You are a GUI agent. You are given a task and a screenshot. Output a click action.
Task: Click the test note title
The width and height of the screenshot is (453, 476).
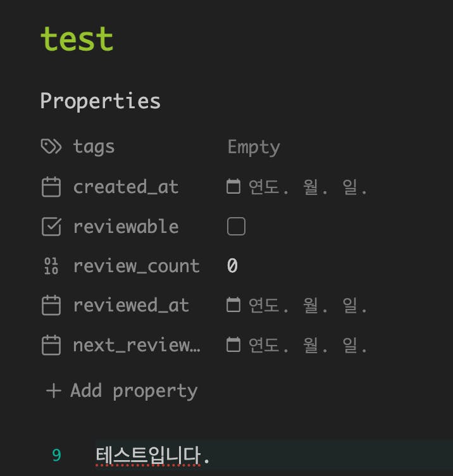(77, 39)
